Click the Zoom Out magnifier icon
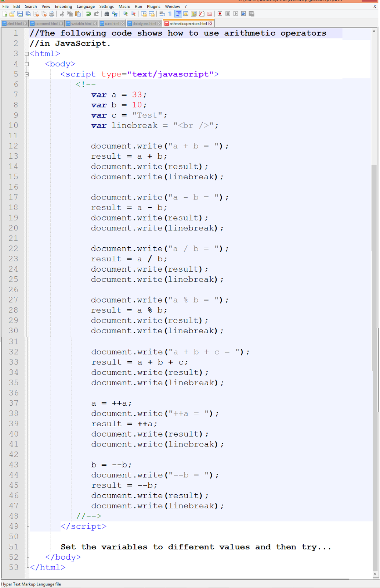This screenshot has width=380, height=588. [133, 14]
